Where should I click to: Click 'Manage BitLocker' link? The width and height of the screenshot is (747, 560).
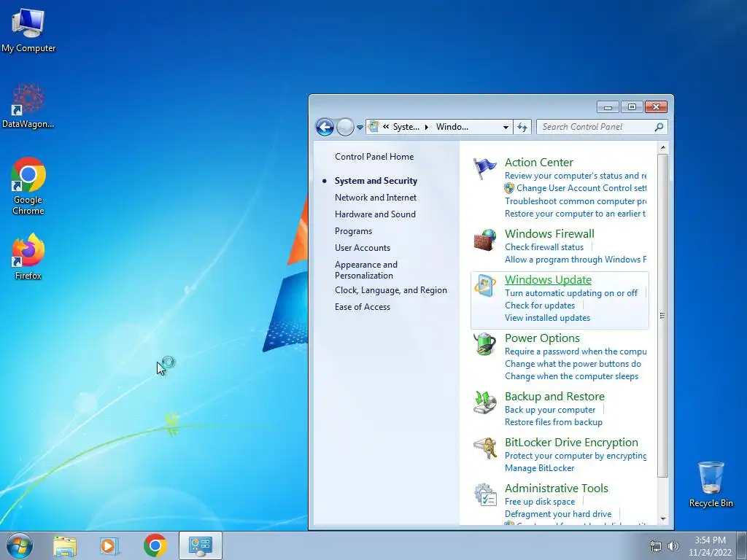click(x=539, y=469)
